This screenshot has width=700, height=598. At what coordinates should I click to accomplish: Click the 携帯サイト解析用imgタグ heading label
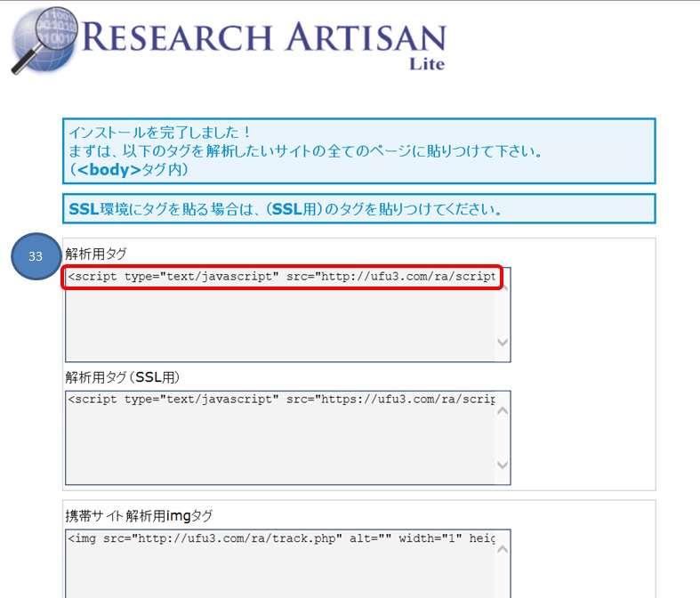pos(139,515)
